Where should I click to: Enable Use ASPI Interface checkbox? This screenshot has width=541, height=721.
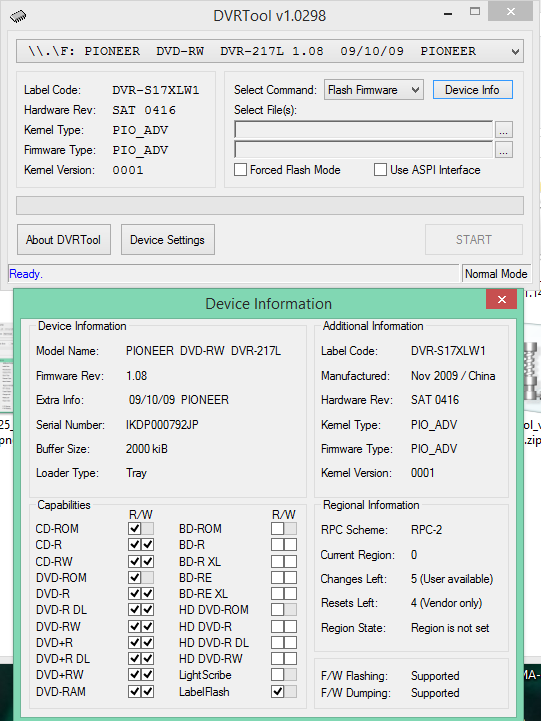point(380,170)
